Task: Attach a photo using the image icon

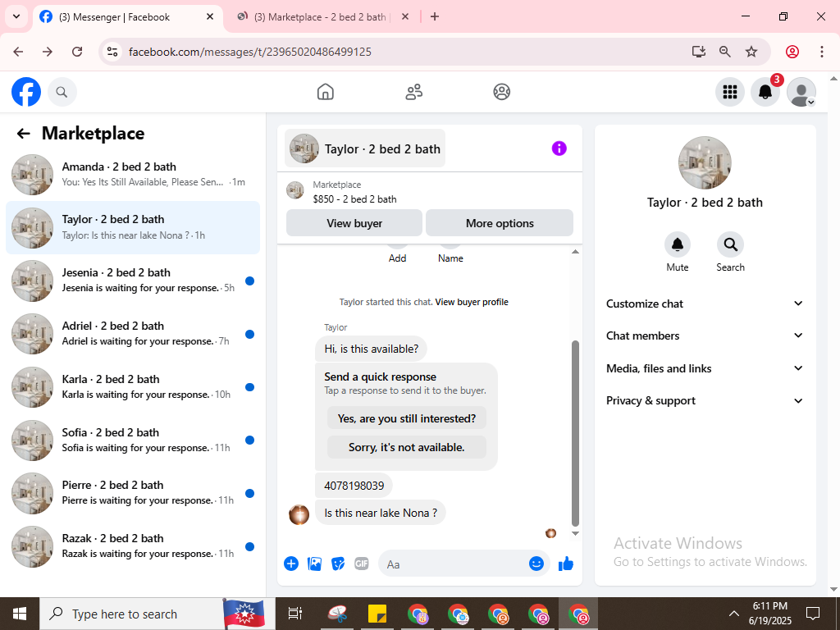Action: [314, 564]
